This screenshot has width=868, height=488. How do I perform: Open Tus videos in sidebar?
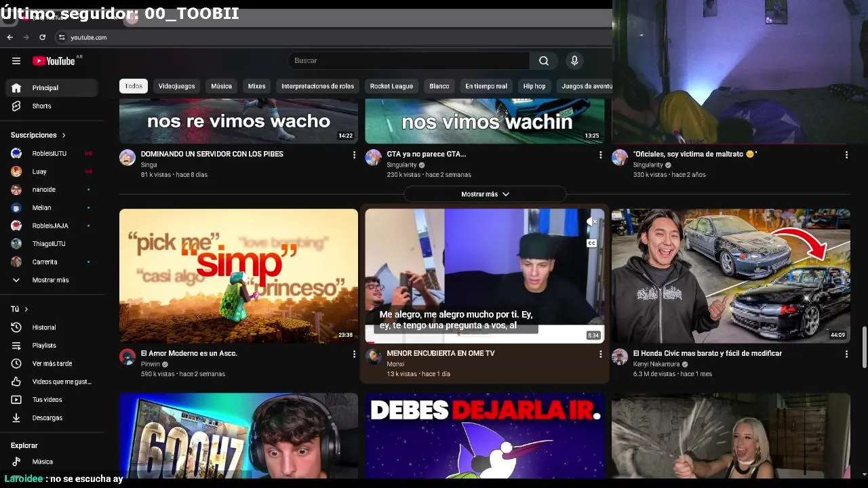[52, 400]
